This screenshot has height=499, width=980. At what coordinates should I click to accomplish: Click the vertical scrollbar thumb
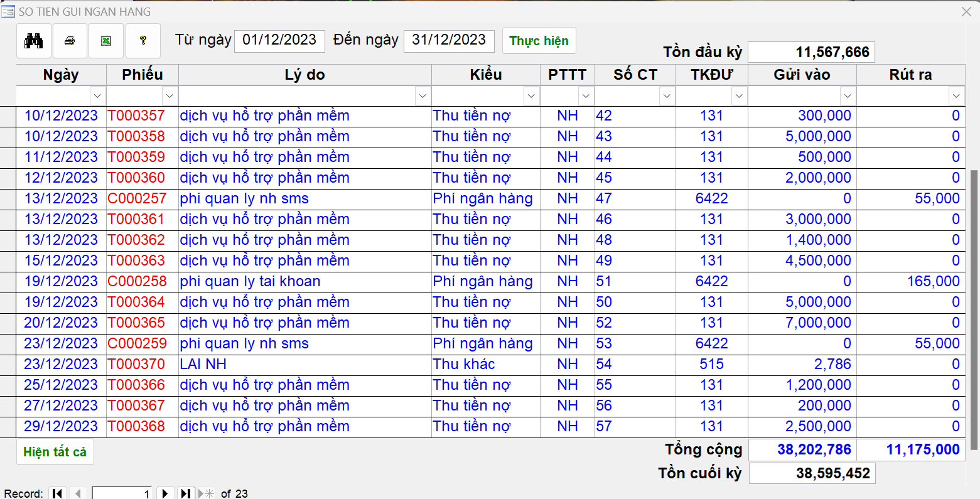pos(974,308)
